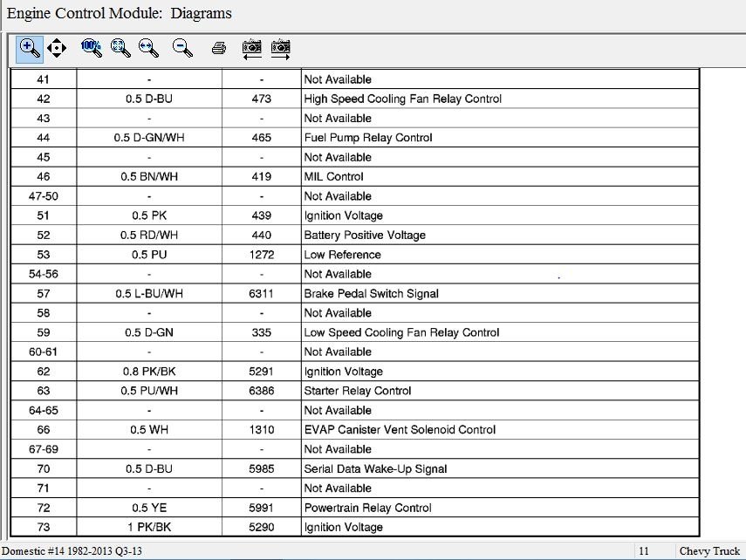This screenshot has height=560, width=746.
Task: Select 'Starter Relay Control' cell
Action: (x=500, y=391)
